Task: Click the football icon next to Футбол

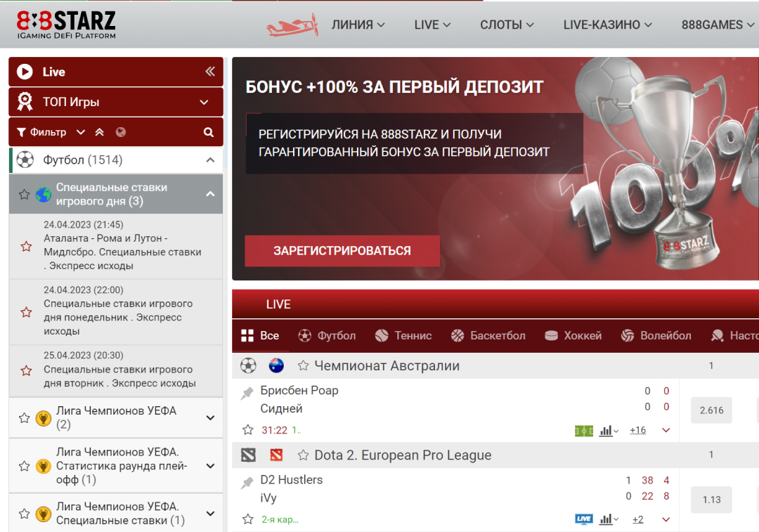Action: pos(25,160)
